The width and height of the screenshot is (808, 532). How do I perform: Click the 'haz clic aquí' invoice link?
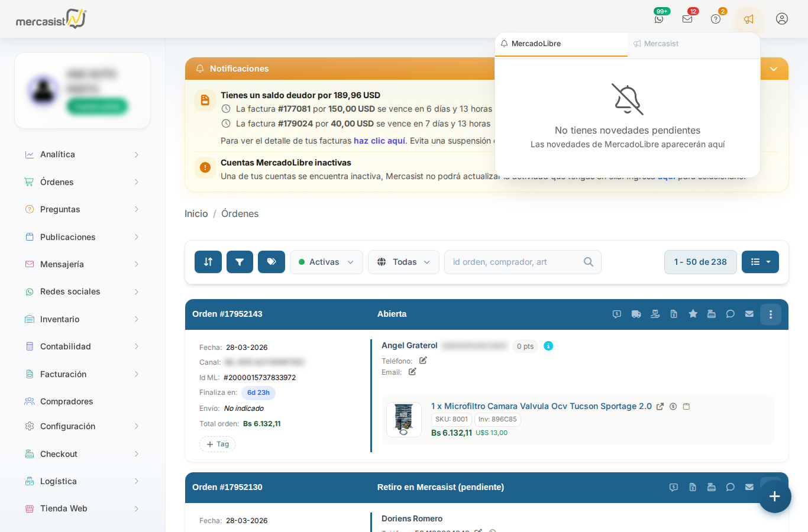click(379, 141)
